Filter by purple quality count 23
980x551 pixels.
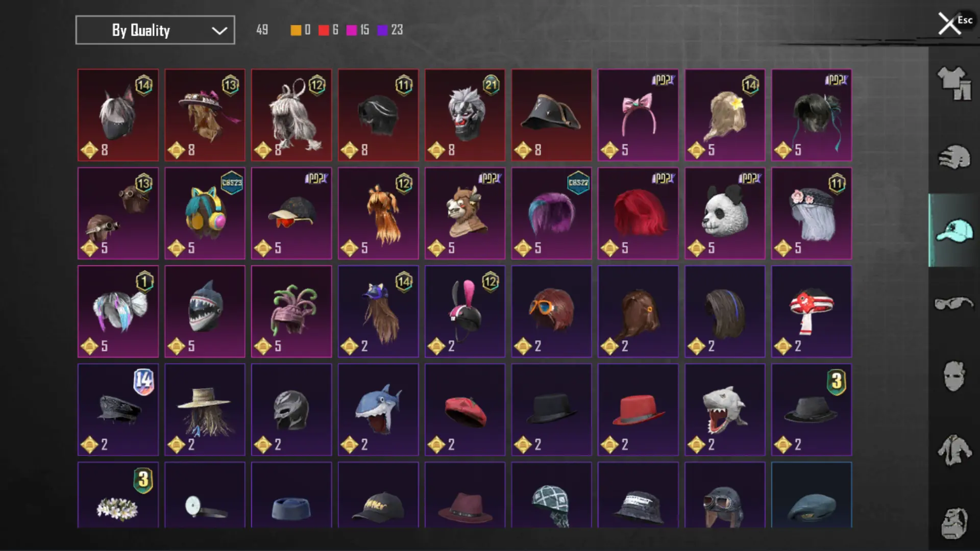(x=390, y=30)
